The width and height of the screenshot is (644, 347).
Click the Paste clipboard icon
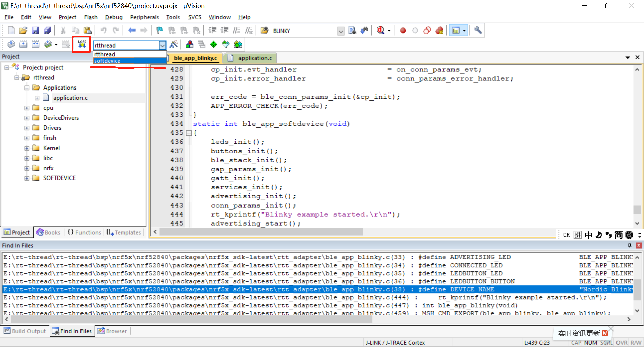click(88, 31)
